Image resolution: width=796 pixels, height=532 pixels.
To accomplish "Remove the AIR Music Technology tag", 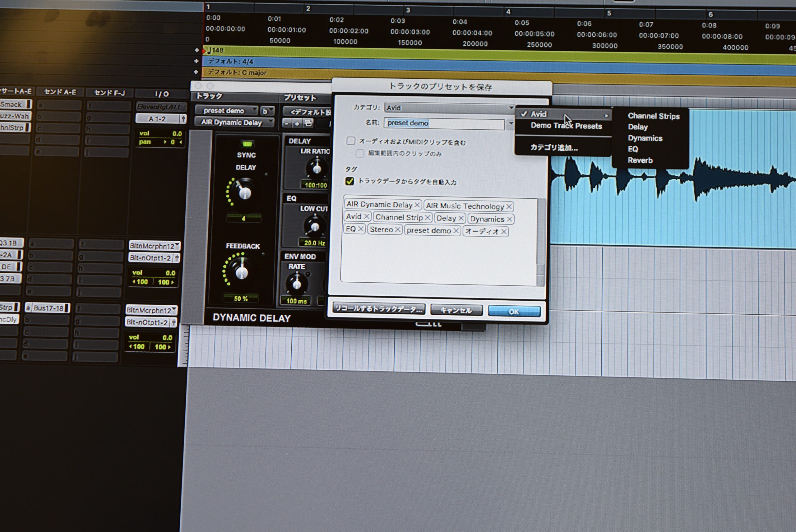I will point(509,207).
